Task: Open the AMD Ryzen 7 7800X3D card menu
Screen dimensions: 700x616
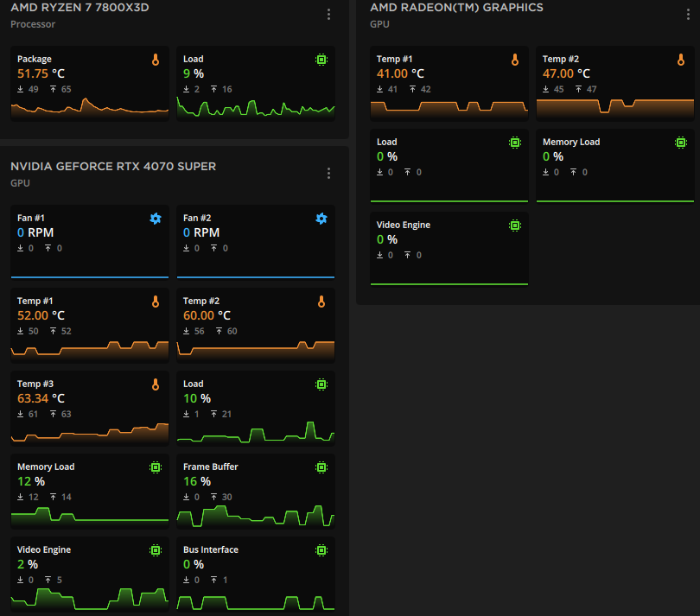Action: (x=328, y=15)
